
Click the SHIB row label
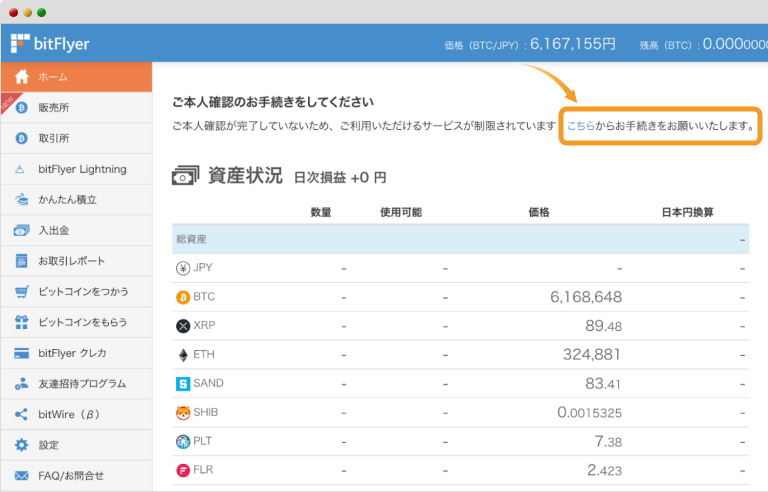(x=205, y=412)
